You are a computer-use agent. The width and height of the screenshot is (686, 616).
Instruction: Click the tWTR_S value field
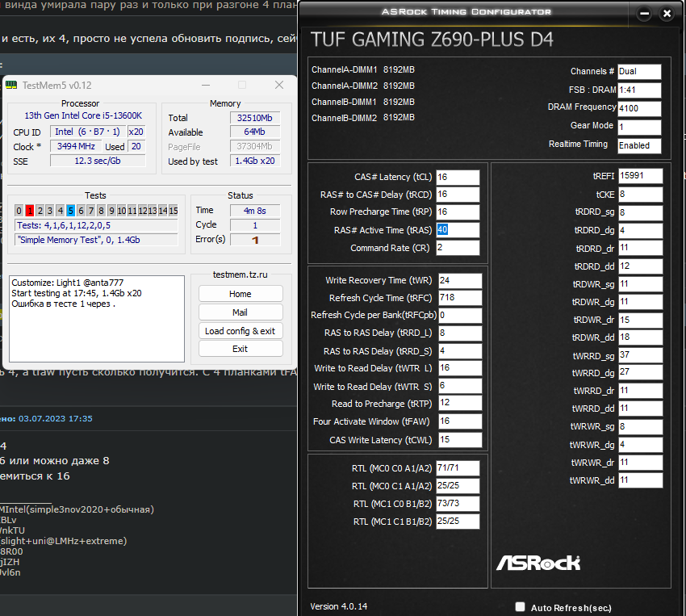(x=460, y=385)
